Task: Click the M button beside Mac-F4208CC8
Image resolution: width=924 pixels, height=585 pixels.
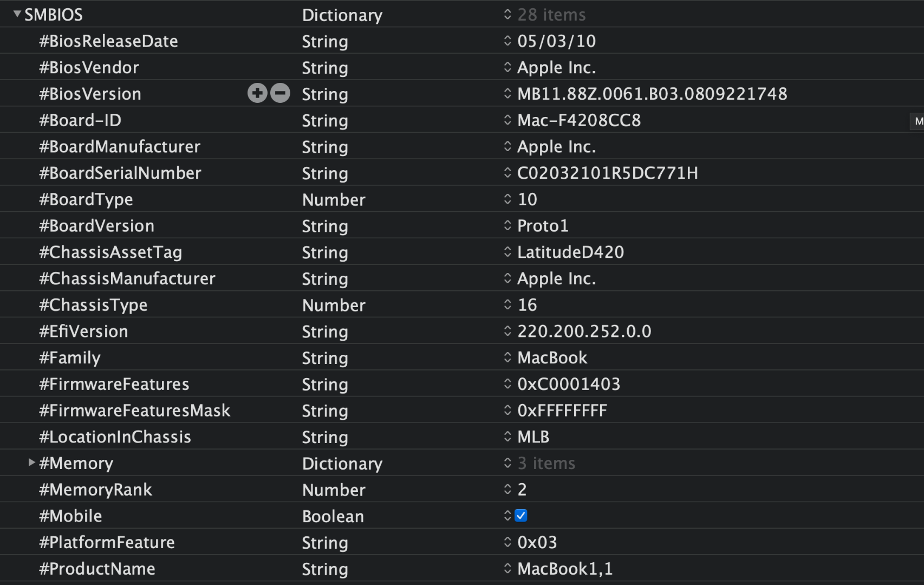Action: (x=918, y=121)
